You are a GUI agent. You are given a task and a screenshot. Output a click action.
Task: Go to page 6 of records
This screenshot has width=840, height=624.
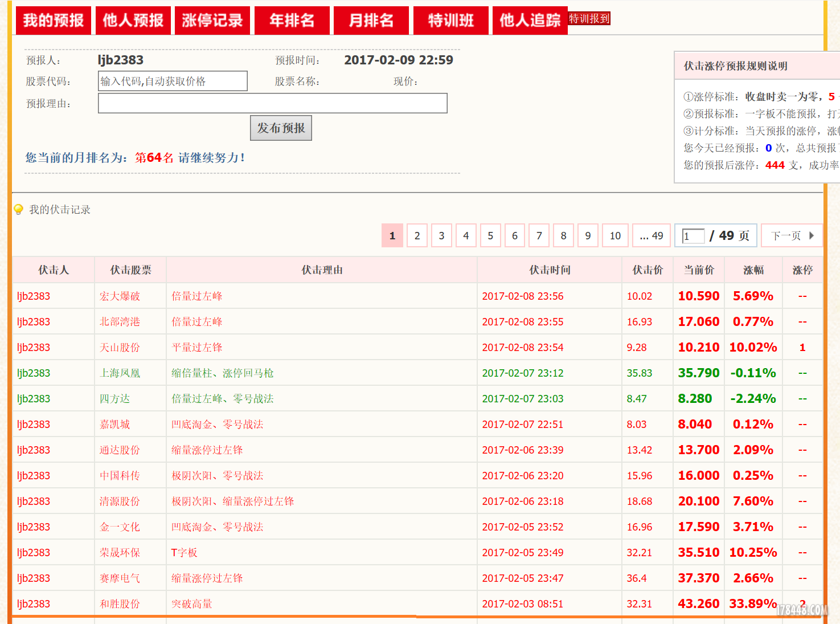click(x=515, y=235)
